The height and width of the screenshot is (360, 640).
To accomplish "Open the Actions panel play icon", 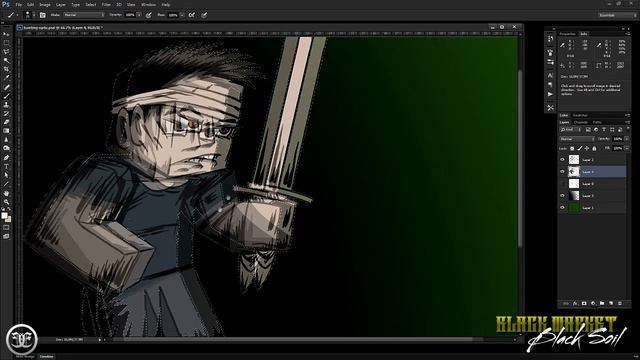I will point(550,94).
